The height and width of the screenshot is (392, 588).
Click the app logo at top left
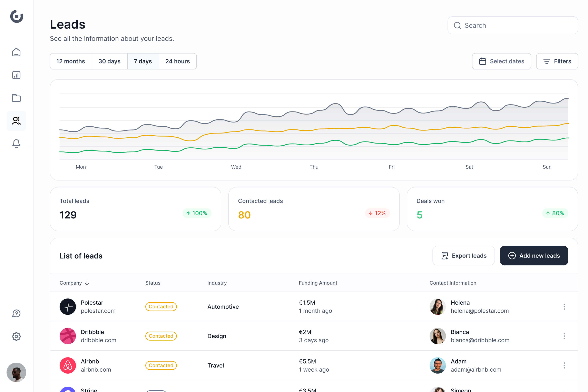click(x=17, y=17)
